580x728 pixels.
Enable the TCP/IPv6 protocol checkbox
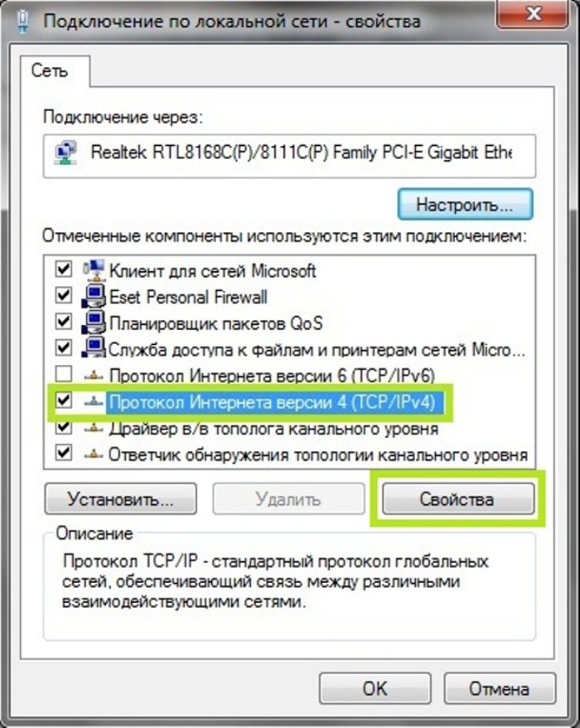64,374
